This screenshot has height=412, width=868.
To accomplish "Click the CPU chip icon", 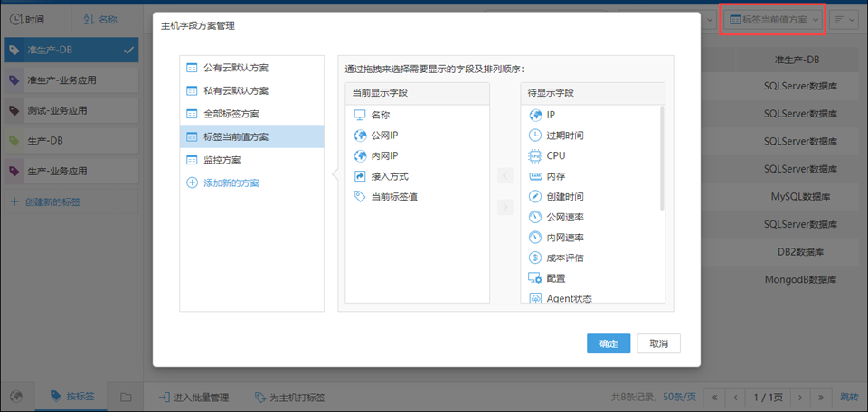I will click(534, 155).
